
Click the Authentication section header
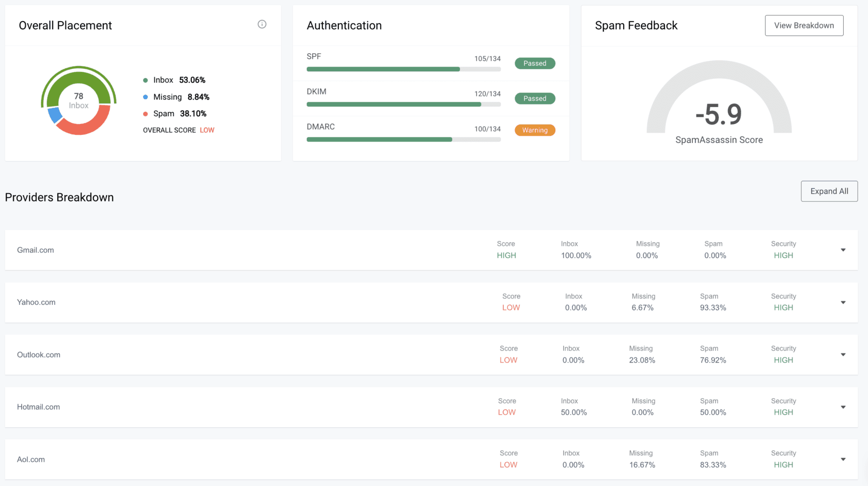point(344,25)
